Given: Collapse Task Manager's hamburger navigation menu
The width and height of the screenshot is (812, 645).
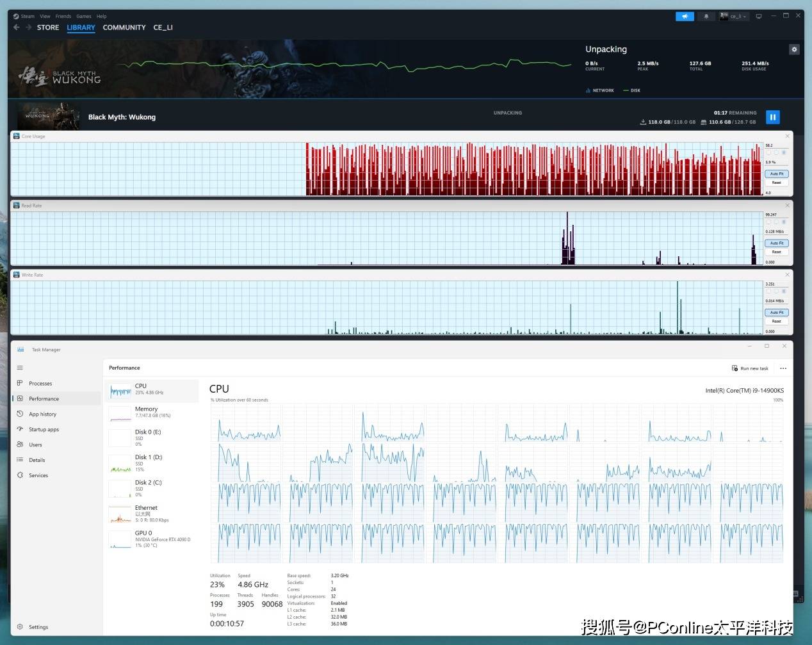Looking at the screenshot, I should pyautogui.click(x=20, y=368).
